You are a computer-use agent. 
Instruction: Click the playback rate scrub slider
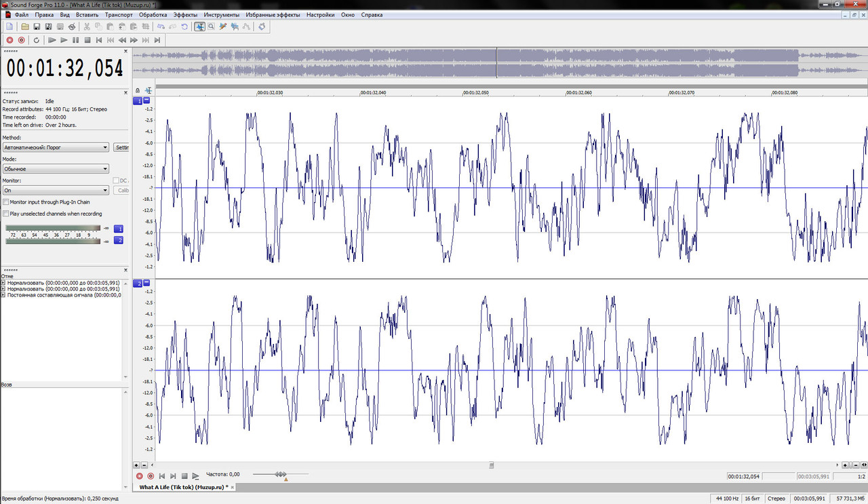click(x=281, y=474)
